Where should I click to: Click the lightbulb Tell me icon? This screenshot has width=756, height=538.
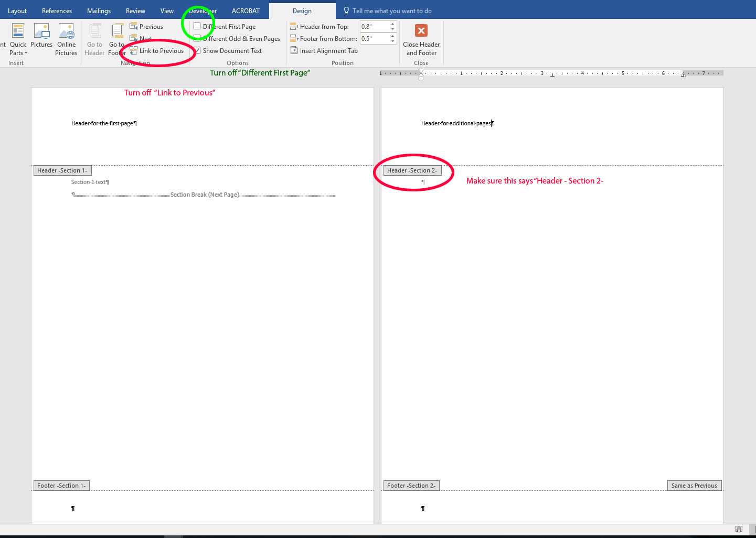point(346,10)
